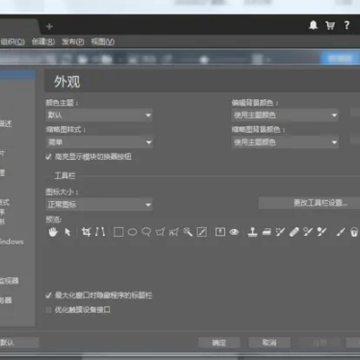Open the shopping cart icon
The width and height of the screenshot is (360, 360).
click(x=330, y=25)
